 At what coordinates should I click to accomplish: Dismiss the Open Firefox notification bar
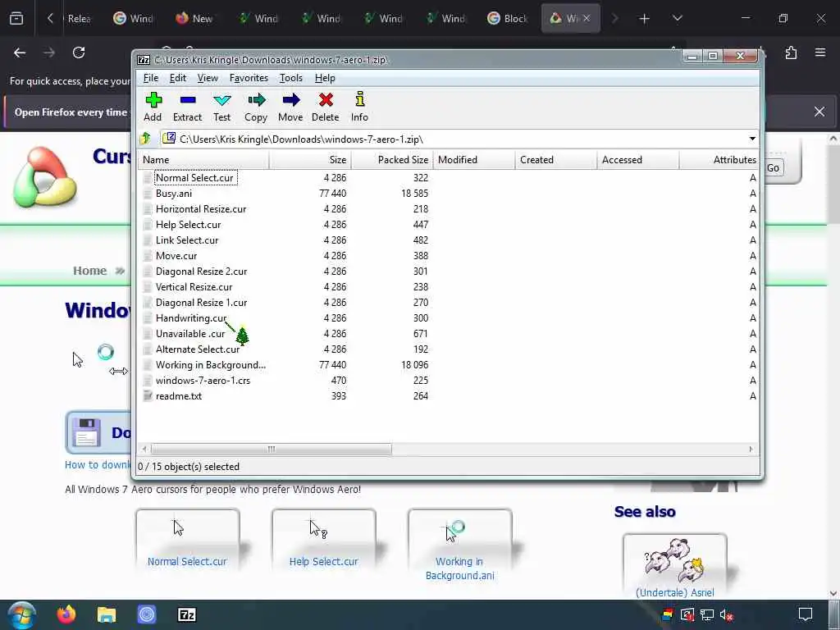pyautogui.click(x=819, y=112)
